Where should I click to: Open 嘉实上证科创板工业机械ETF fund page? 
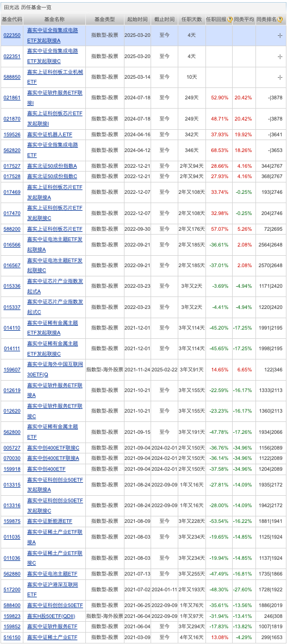point(55,77)
